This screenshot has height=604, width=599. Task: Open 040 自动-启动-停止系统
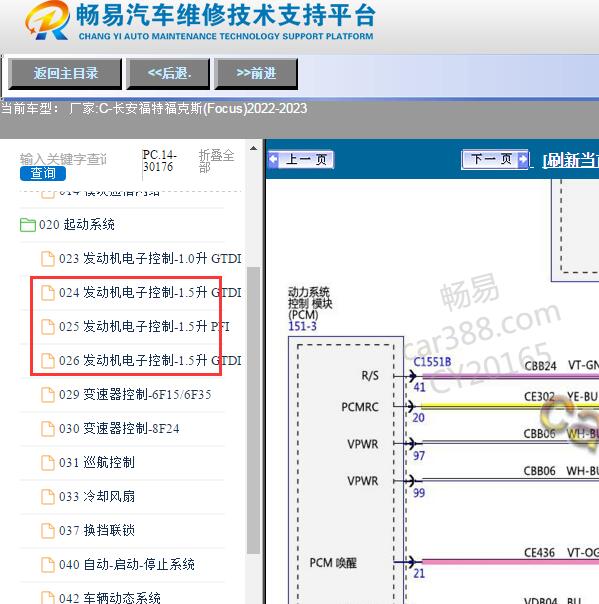click(x=127, y=564)
